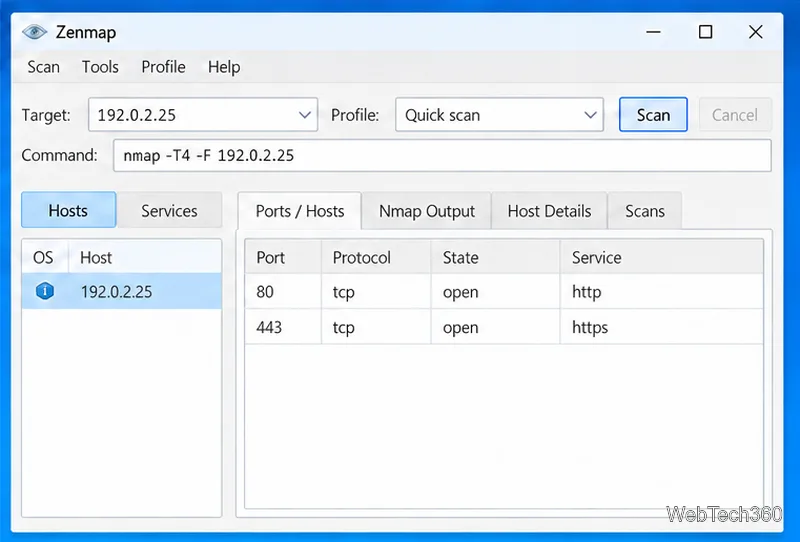Click the tcp cell in the port 80 row
Screen dimensions: 800x542
(376, 291)
